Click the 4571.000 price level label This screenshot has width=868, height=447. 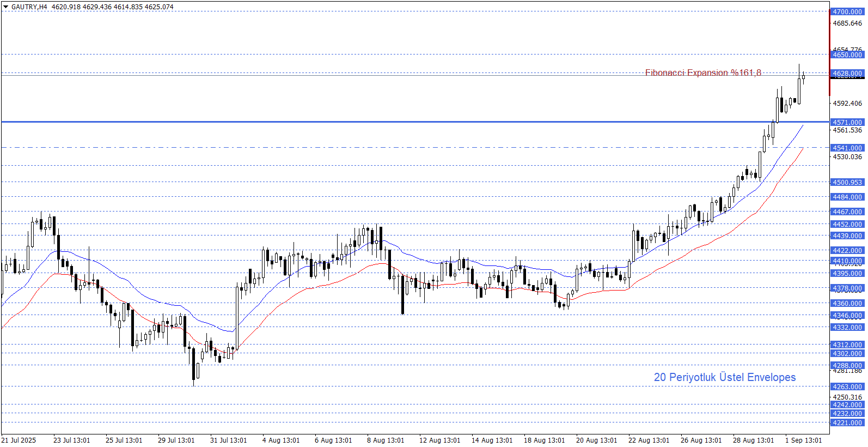click(847, 123)
